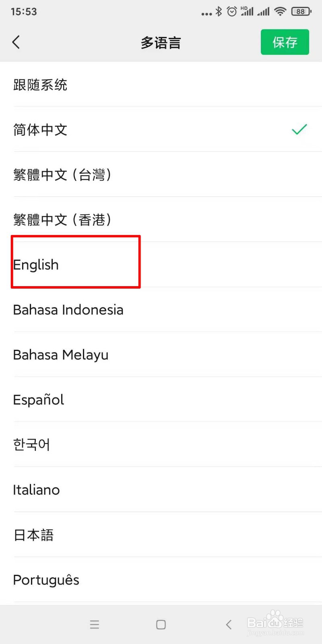Tap the Wi-Fi icon in status bar
322x644 pixels.
280,11
